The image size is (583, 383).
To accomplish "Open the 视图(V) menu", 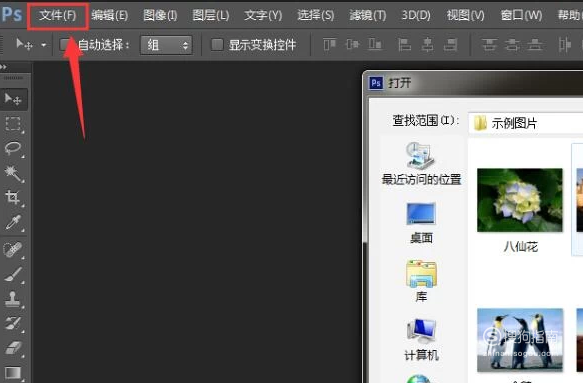I will [x=466, y=16].
